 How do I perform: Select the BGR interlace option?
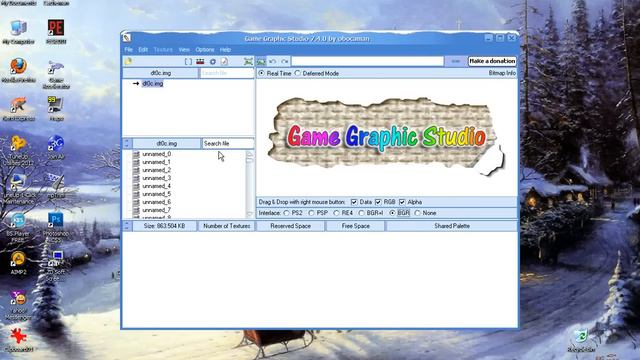[392, 213]
